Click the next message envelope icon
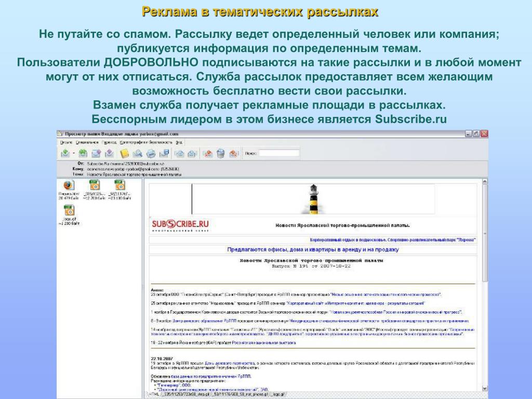 tap(192, 153)
